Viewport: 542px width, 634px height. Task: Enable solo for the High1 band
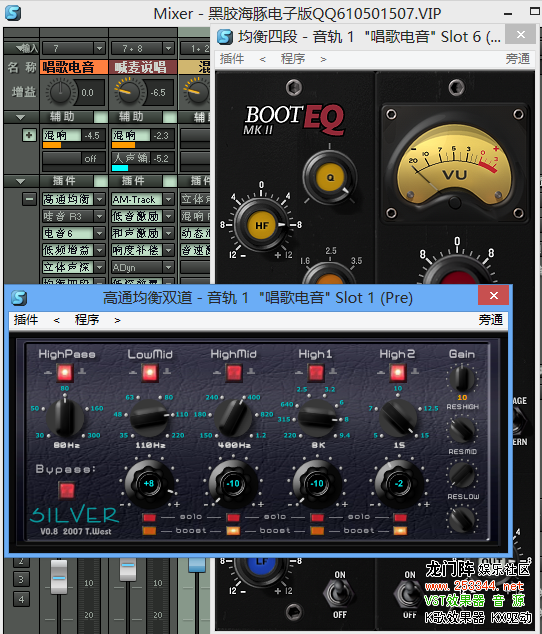(x=317, y=518)
